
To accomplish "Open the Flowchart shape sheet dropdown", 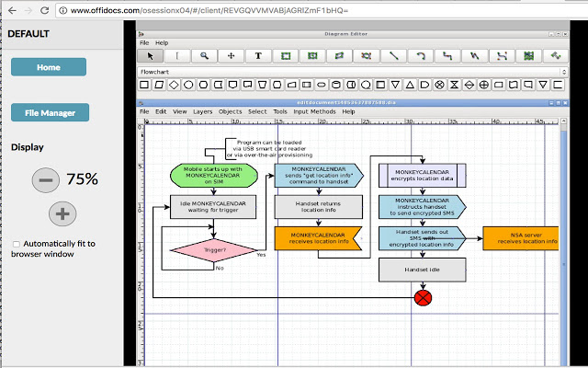I will pyautogui.click(x=349, y=71).
